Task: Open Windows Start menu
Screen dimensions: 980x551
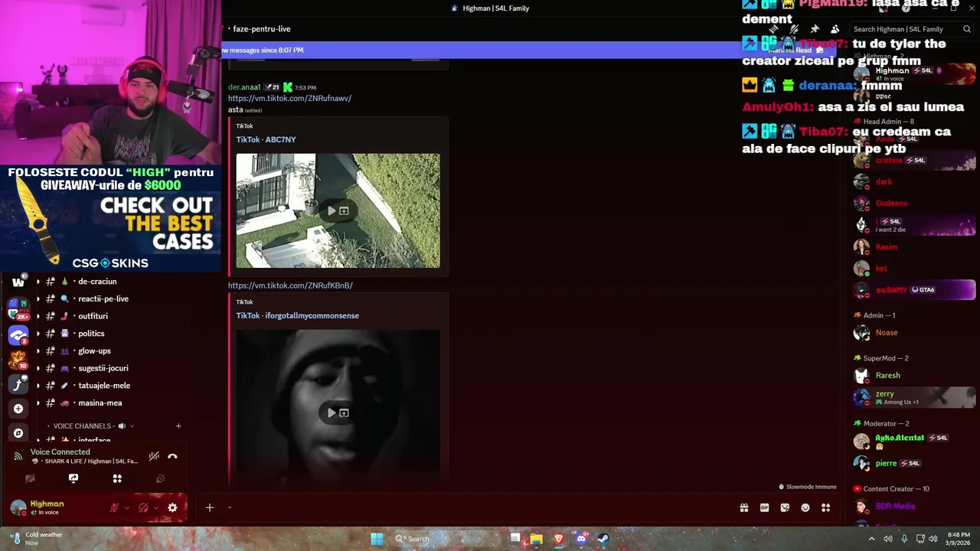Action: pyautogui.click(x=377, y=539)
